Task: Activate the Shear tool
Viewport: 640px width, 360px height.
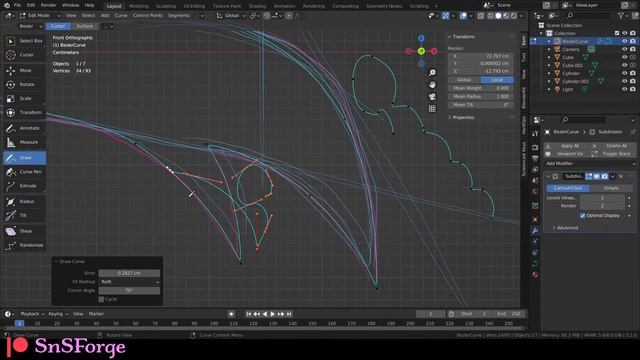Action: (x=24, y=231)
